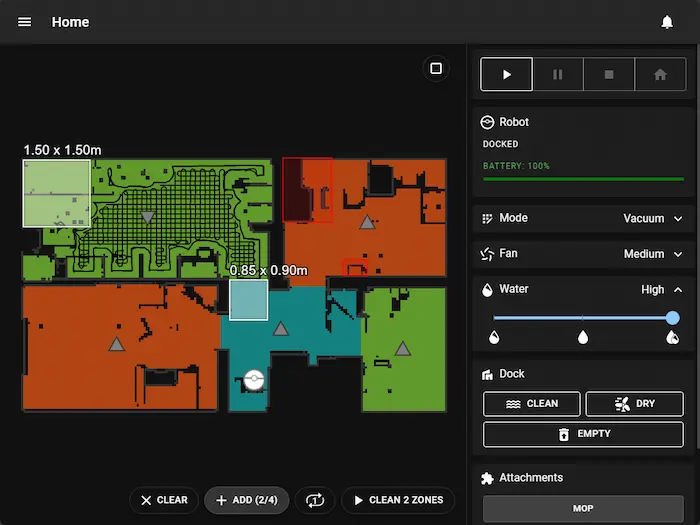
Task: Click the Fan icon
Action: click(487, 254)
